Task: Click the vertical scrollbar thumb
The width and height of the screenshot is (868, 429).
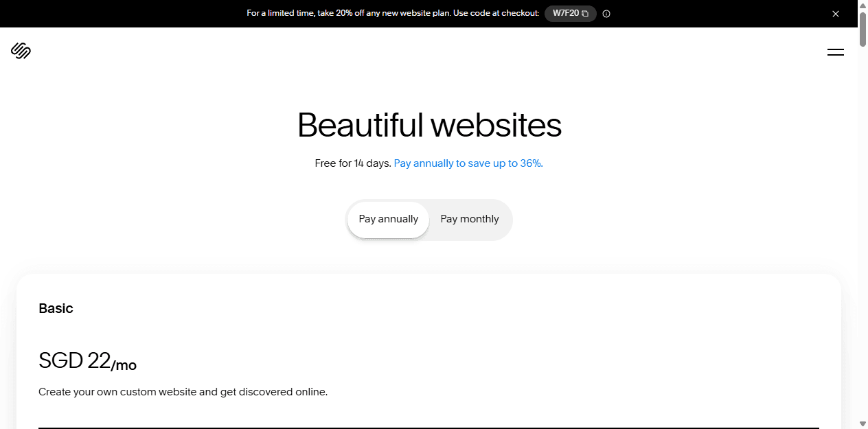Action: (x=863, y=28)
